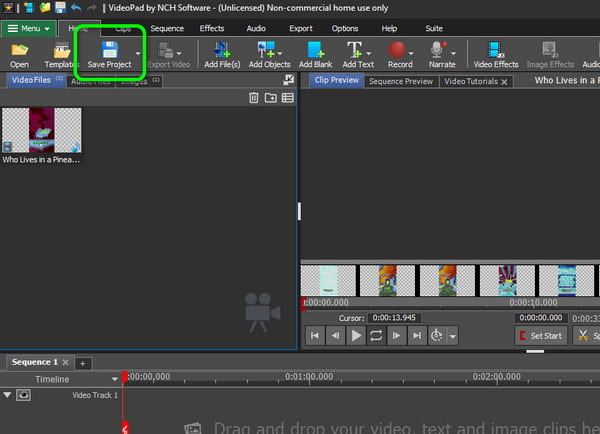Click the playback speed clock icon
600x434 pixels.
click(x=437, y=336)
